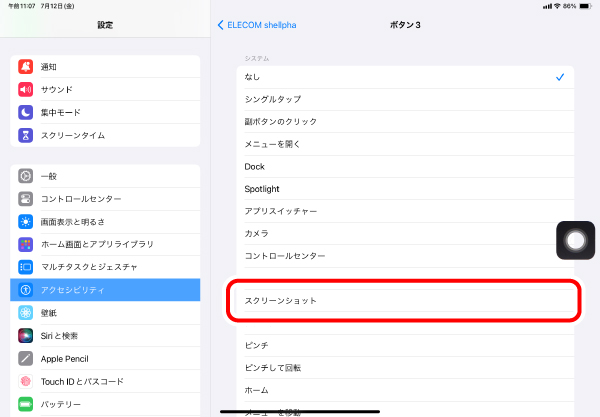Image resolution: width=600 pixels, height=417 pixels.
Task: Tap the AssistiveTouch floating button
Action: (576, 242)
